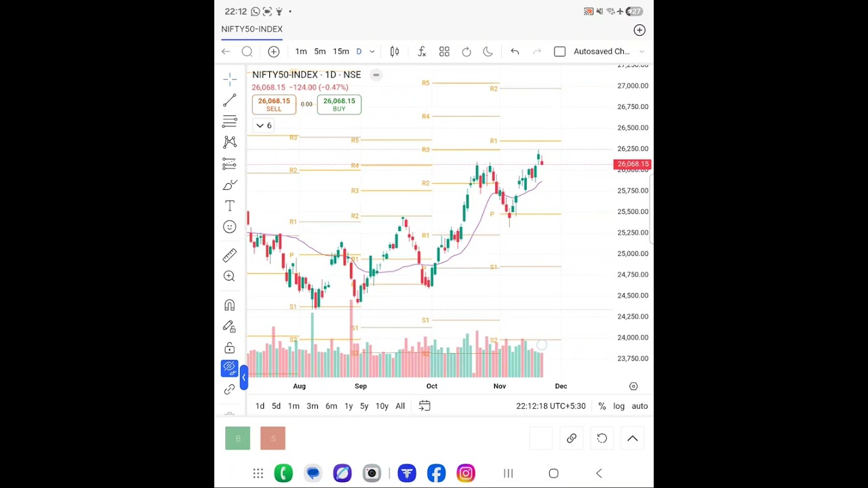Toggle stay in drawing mode
Screen dimensions: 868x488
(230, 326)
